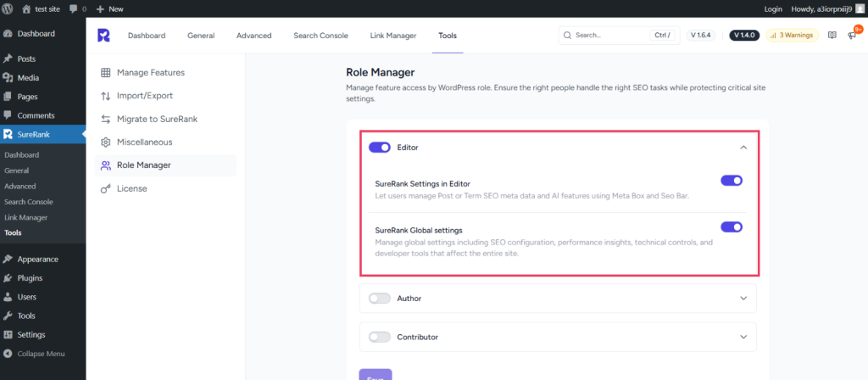Expand the Contributor section chevron
The width and height of the screenshot is (868, 380).
pos(743,337)
